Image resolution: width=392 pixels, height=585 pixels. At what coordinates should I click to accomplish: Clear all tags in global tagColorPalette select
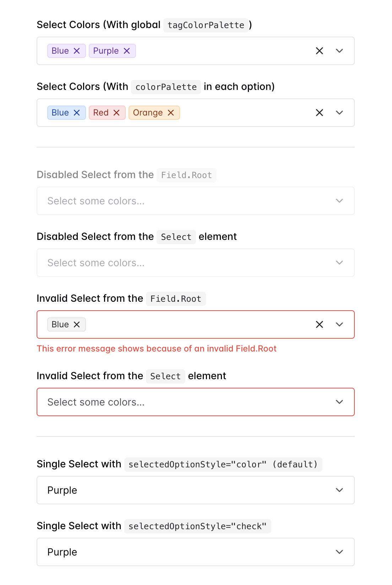320,51
